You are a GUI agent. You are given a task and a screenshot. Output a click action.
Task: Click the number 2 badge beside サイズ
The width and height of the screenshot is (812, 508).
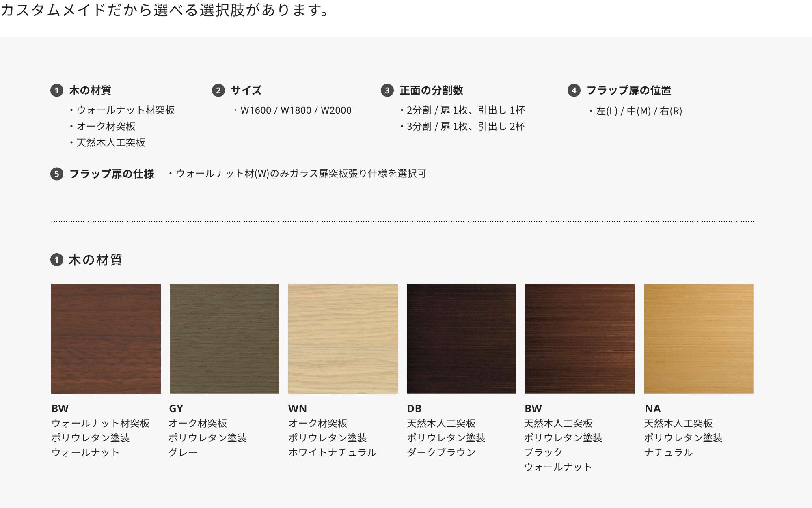(x=218, y=90)
